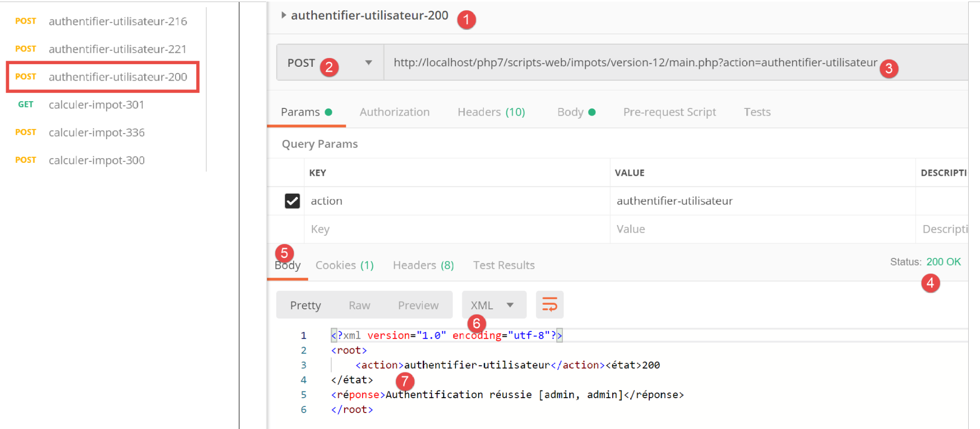View the response Headers (8) tab
This screenshot has width=980, height=429.
click(423, 265)
